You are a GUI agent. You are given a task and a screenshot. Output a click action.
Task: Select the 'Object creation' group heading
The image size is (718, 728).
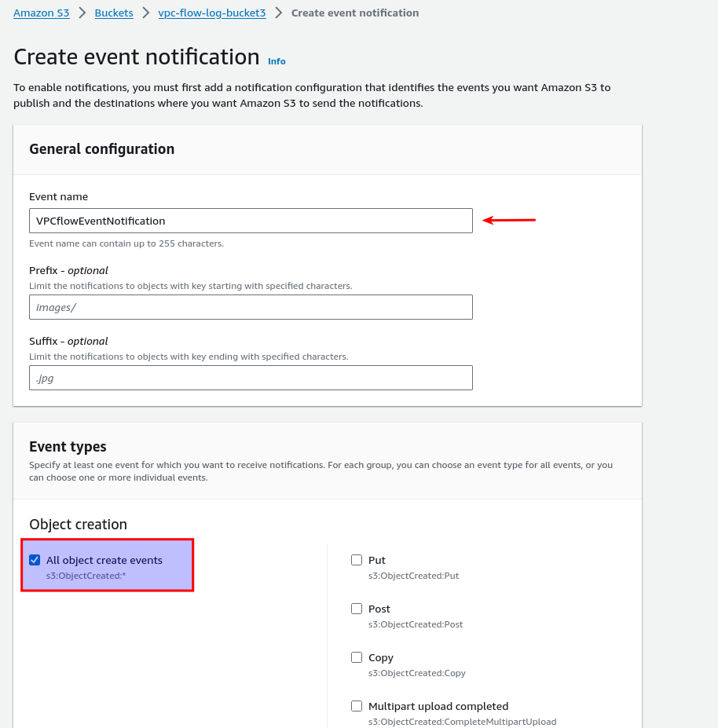pos(78,524)
